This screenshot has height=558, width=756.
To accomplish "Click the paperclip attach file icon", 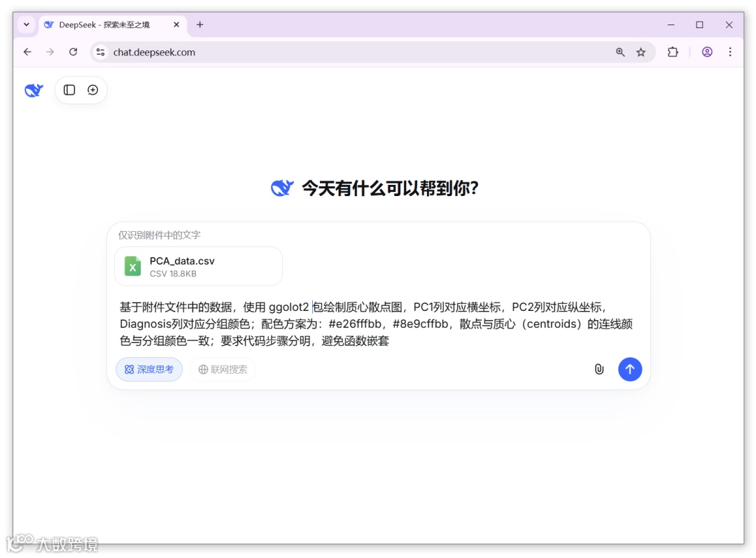I will (598, 370).
